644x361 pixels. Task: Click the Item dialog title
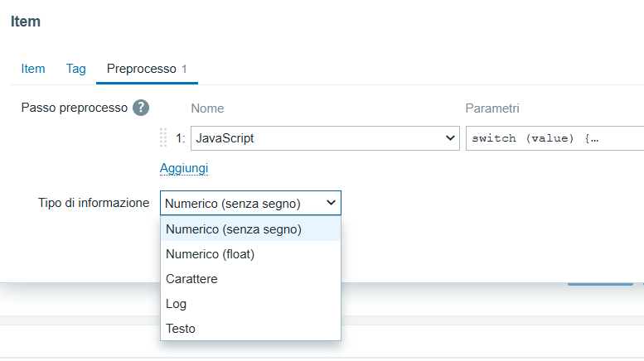click(x=26, y=22)
